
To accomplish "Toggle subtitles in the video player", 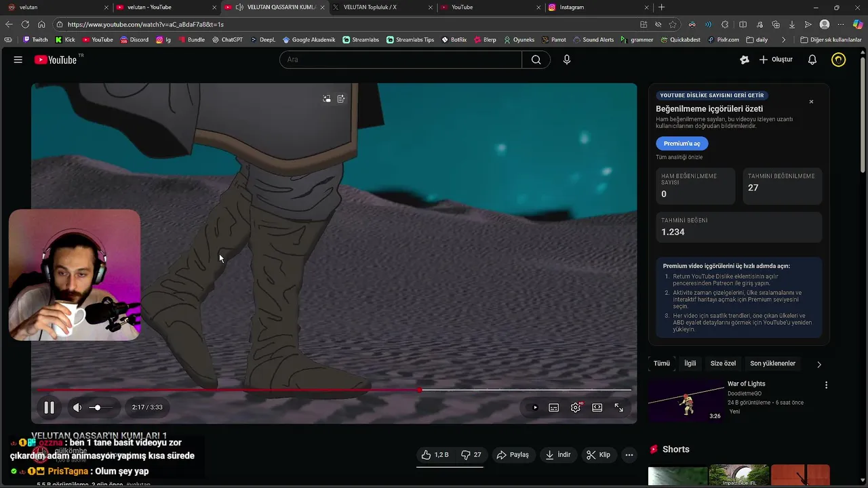I will tap(554, 407).
